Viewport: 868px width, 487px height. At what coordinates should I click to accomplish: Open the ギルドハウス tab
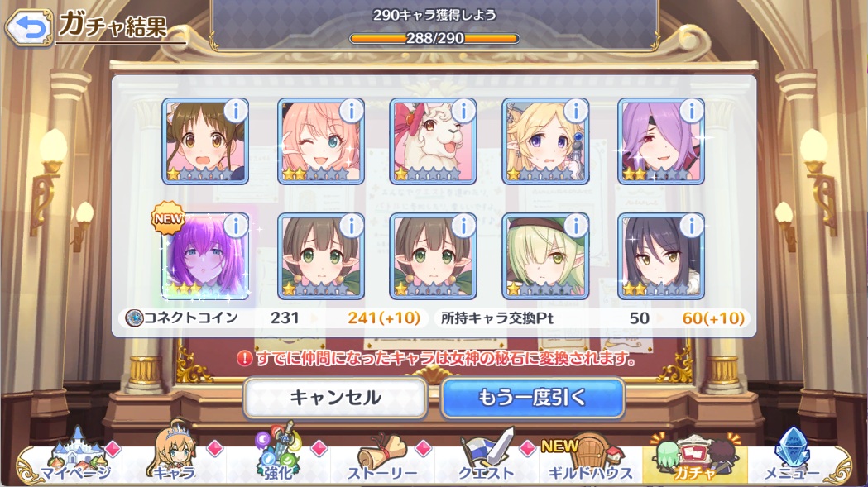[590, 456]
